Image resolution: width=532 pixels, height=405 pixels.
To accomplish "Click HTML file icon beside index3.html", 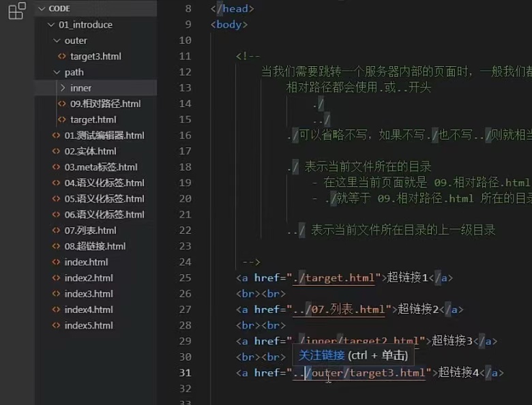I will [x=56, y=294].
